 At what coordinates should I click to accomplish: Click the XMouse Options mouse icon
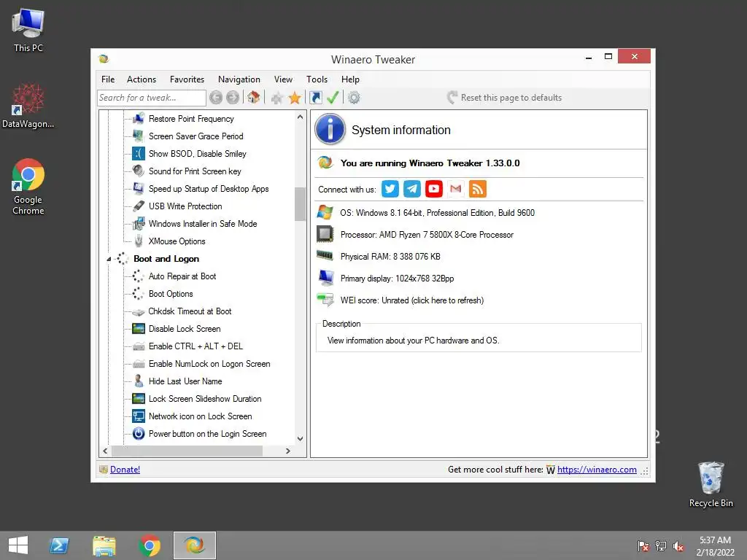(138, 241)
